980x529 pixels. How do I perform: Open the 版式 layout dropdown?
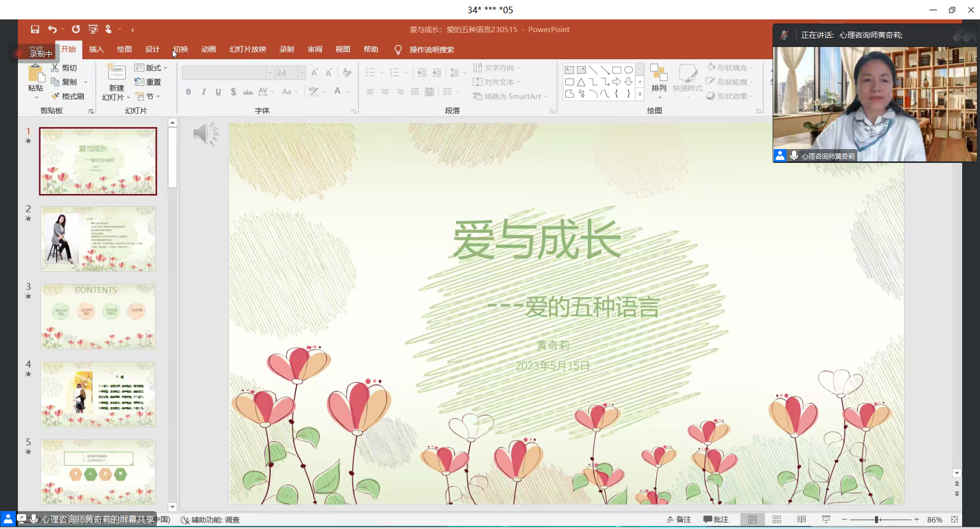[150, 67]
